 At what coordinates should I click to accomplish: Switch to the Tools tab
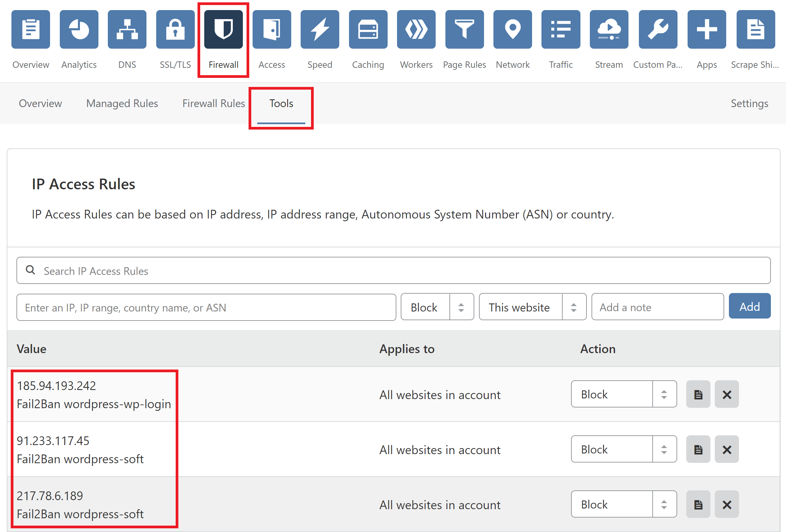pos(281,103)
